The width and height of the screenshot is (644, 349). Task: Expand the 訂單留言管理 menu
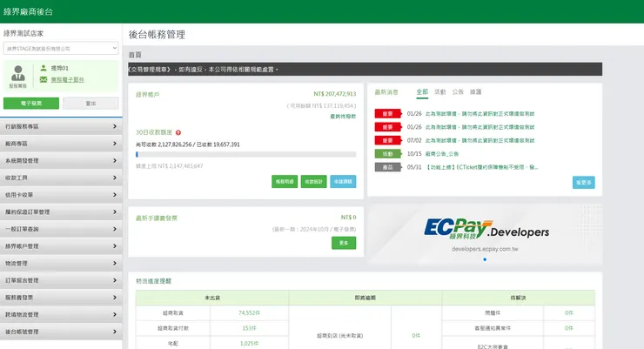point(61,280)
